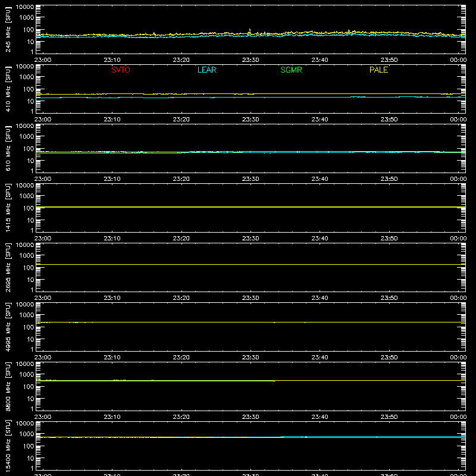Click 23:00 tick below 245 MHz panel
This screenshot has height=476, width=476.
(43, 60)
